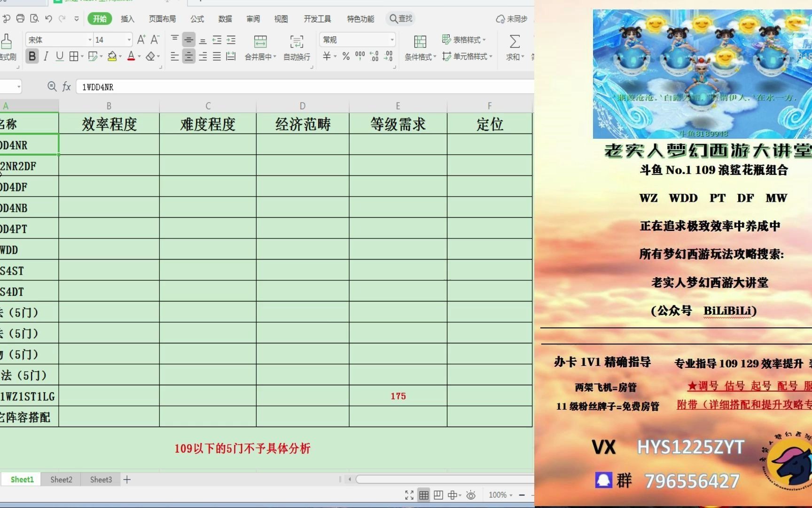Open the 公式 (Formulas) ribbon tab
Screen dimensions: 812x508
point(197,19)
